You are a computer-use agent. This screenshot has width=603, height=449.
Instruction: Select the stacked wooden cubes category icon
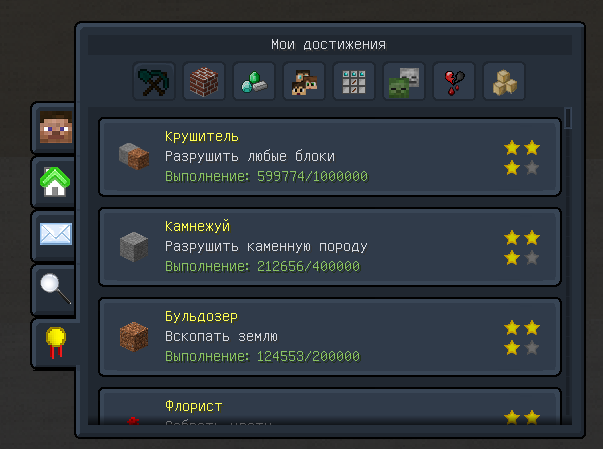coord(504,81)
